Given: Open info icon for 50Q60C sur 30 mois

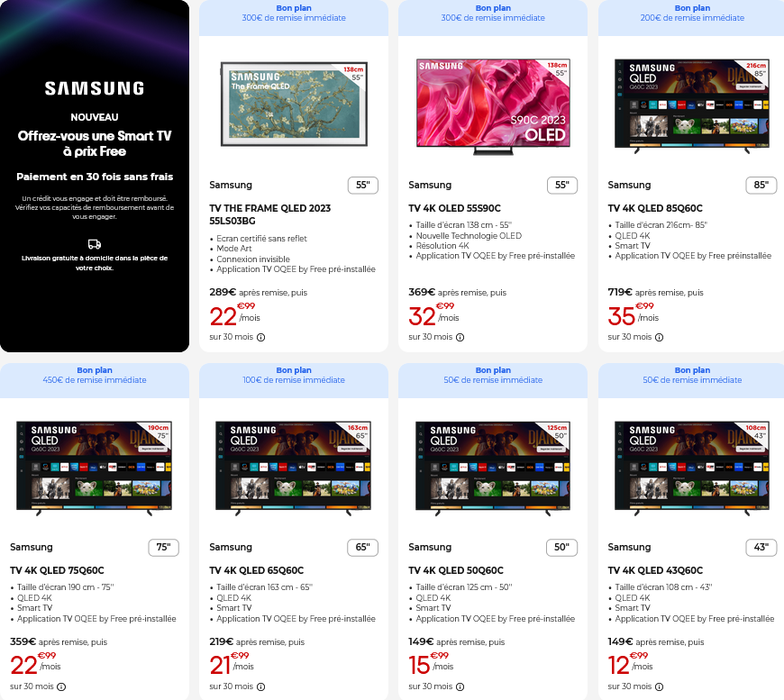Looking at the screenshot, I should [x=460, y=687].
